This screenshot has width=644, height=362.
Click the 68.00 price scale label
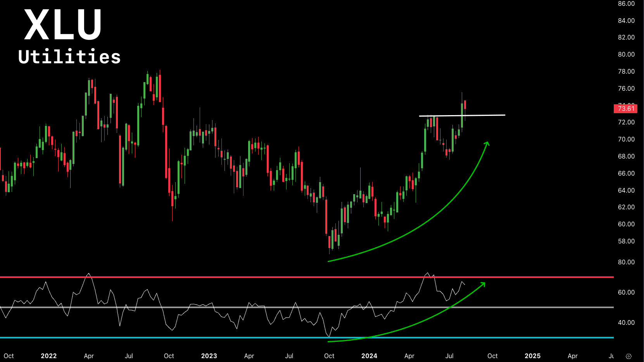[626, 156]
